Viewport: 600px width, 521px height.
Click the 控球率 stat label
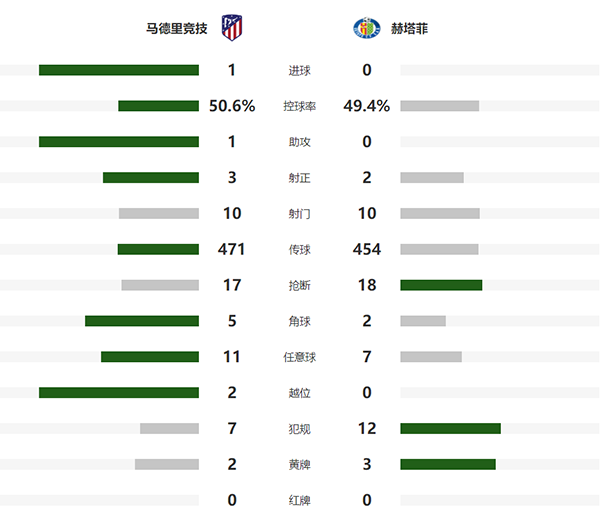pyautogui.click(x=299, y=106)
